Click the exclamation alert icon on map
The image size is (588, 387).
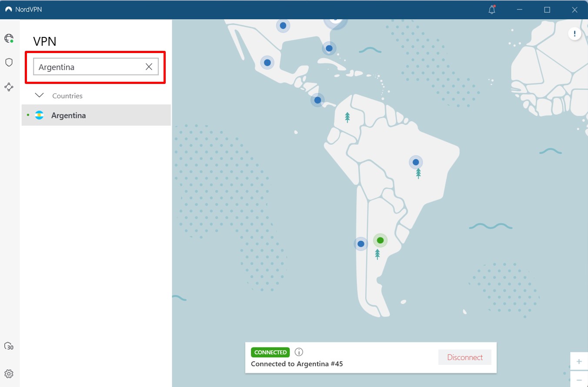tap(575, 33)
